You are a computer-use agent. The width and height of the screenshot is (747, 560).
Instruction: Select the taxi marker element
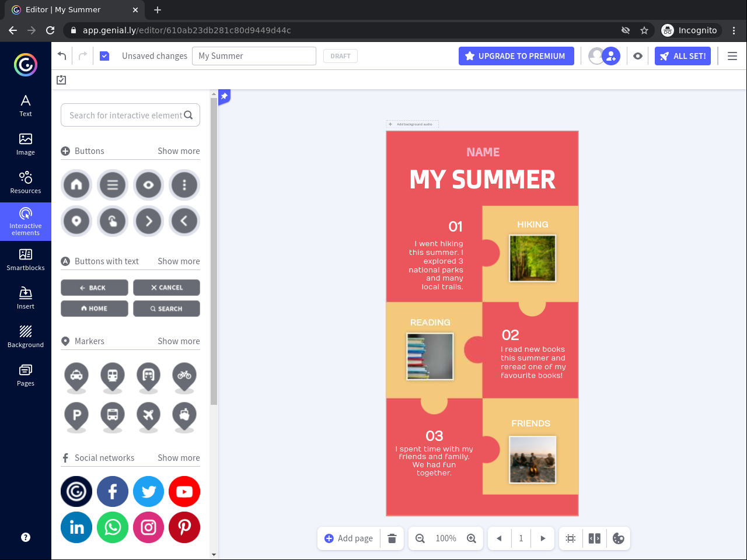click(76, 377)
